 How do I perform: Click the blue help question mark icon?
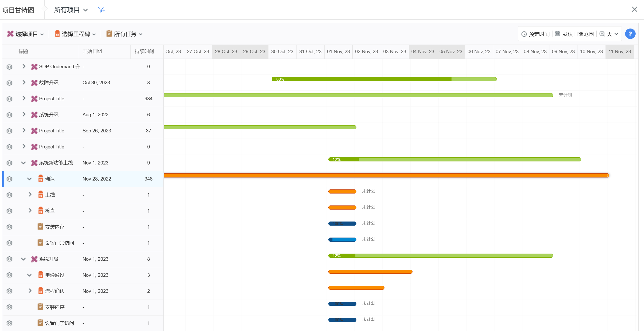630,34
